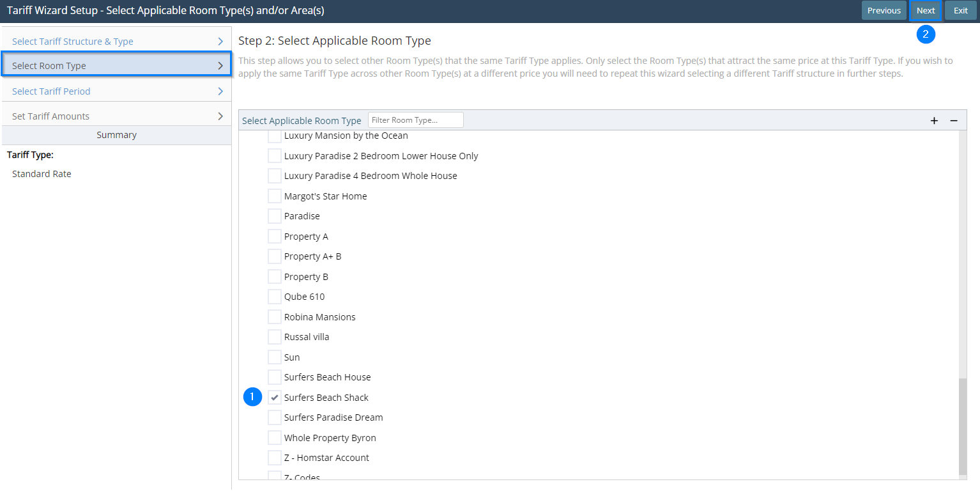Click the plus icon to select all room types
Image resolution: width=980 pixels, height=491 pixels.
pyautogui.click(x=934, y=121)
